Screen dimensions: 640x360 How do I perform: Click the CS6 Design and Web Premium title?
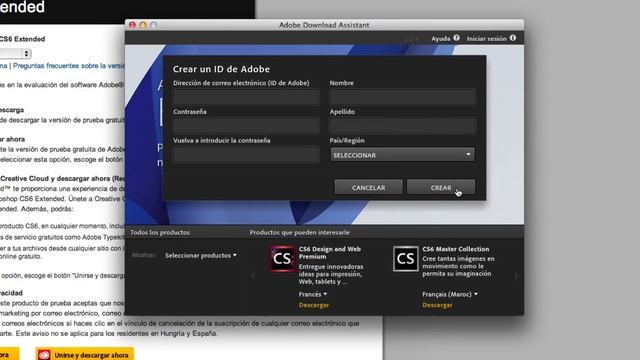[329, 253]
